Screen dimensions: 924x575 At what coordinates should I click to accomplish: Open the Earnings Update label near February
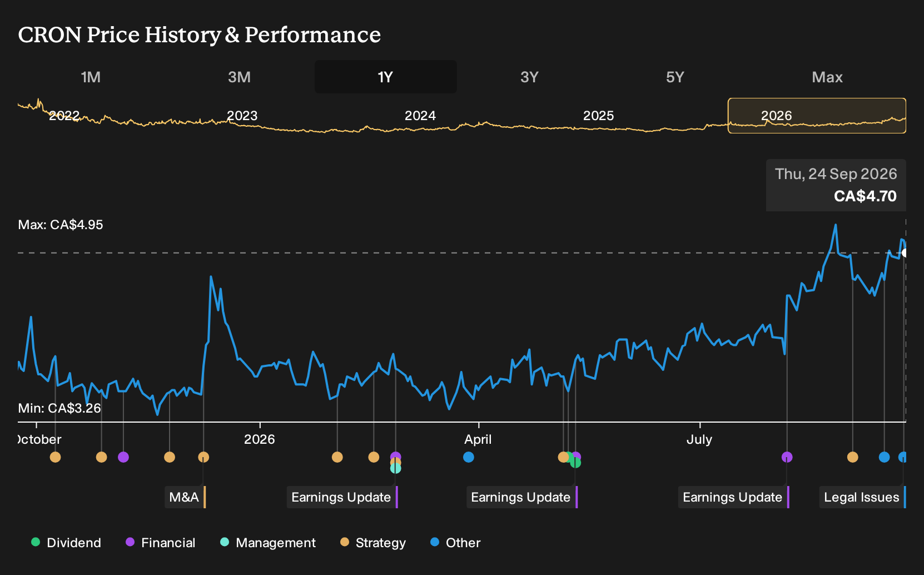(x=342, y=497)
